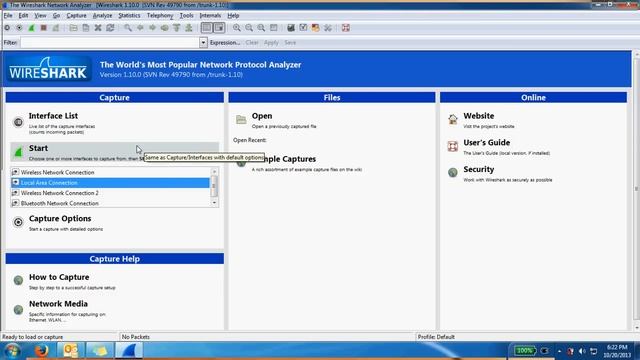Click the Apply filter button
This screenshot has height=360, width=640.
pos(271,42)
